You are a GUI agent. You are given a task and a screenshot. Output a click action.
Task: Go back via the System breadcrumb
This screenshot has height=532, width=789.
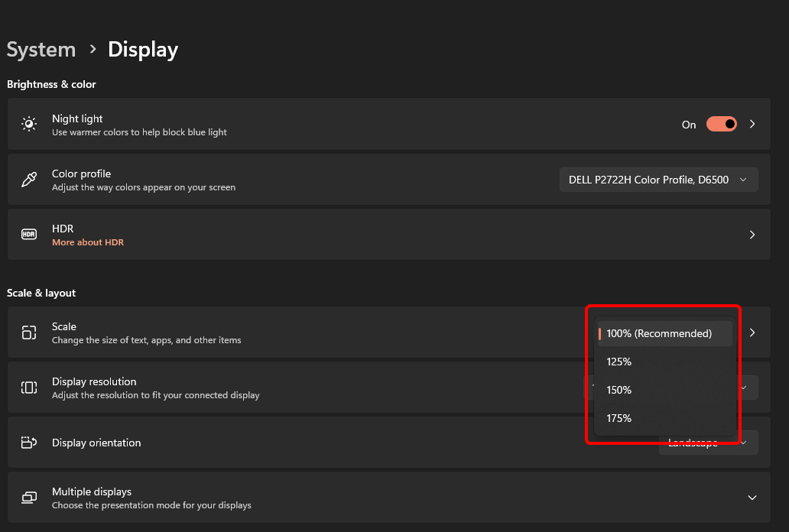tap(41, 49)
